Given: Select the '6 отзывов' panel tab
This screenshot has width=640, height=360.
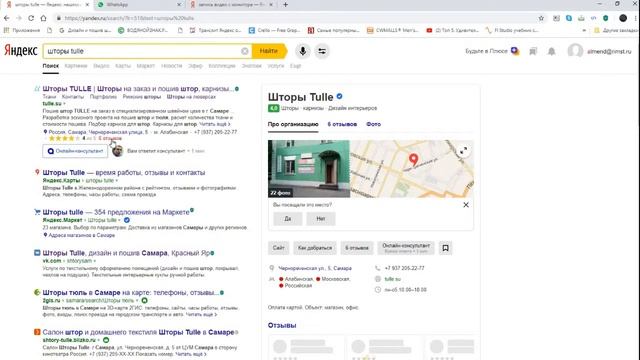Looking at the screenshot, I should pyautogui.click(x=342, y=124).
